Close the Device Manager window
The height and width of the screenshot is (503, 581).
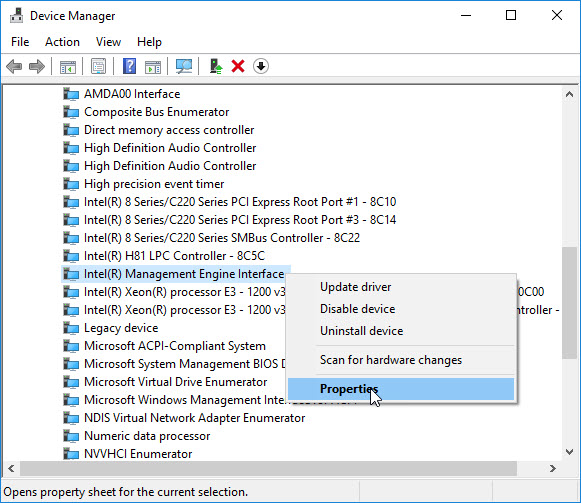pos(557,16)
